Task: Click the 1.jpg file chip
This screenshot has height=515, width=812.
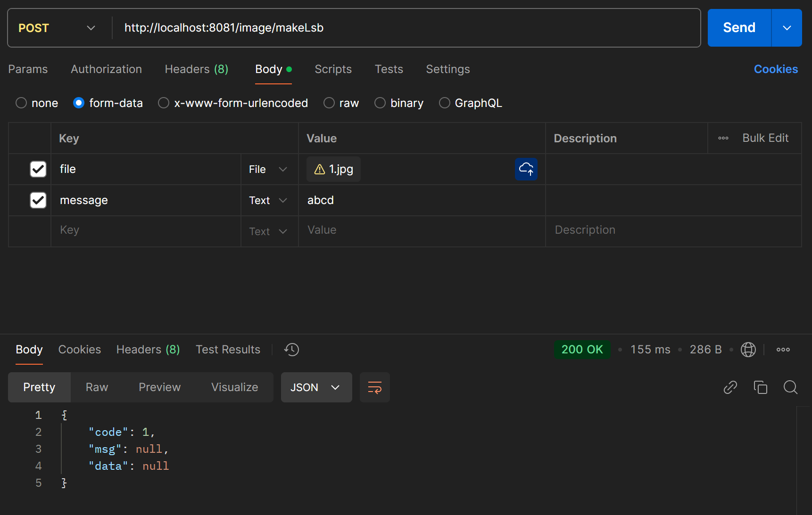Action: (x=333, y=169)
